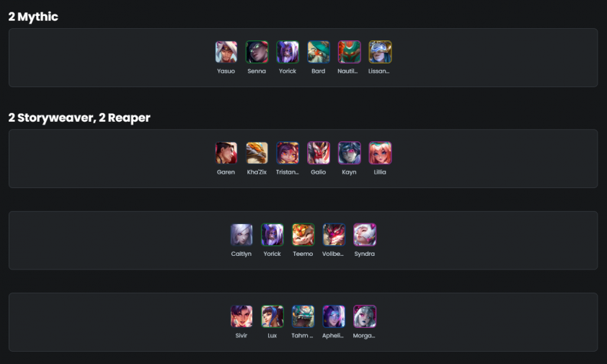Select the Syndra champion portrait
The height and width of the screenshot is (364, 607).
coord(365,235)
